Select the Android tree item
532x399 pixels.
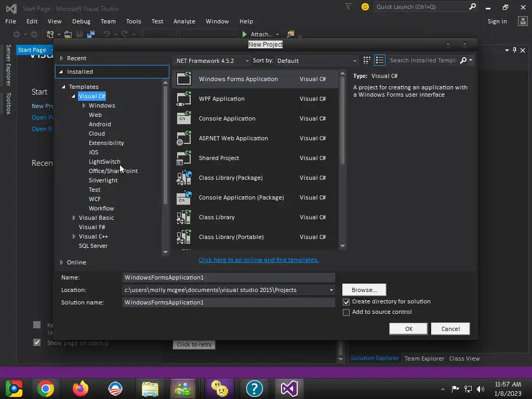click(100, 124)
